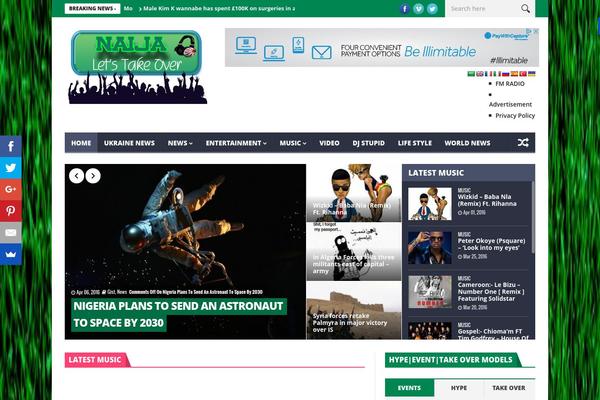Open WORLD NEWS in the navbar
Image resolution: width=600 pixels, height=400 pixels.
(467, 143)
